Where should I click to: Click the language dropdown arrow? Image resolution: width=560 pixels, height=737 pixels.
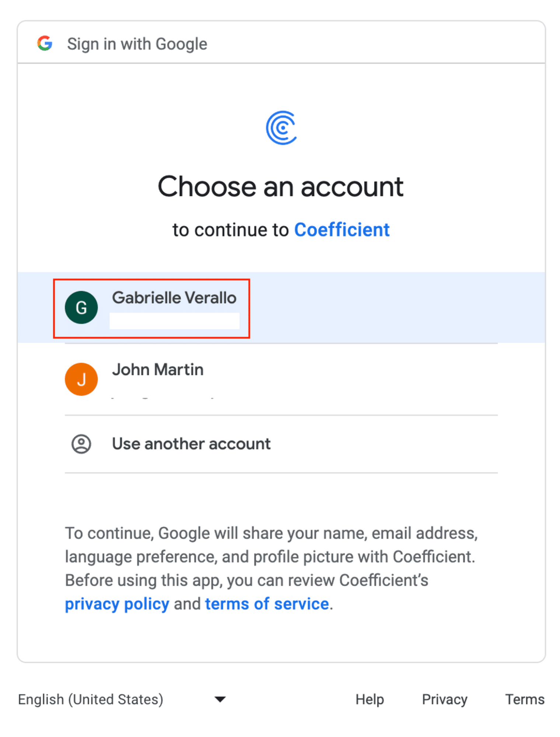point(220,699)
